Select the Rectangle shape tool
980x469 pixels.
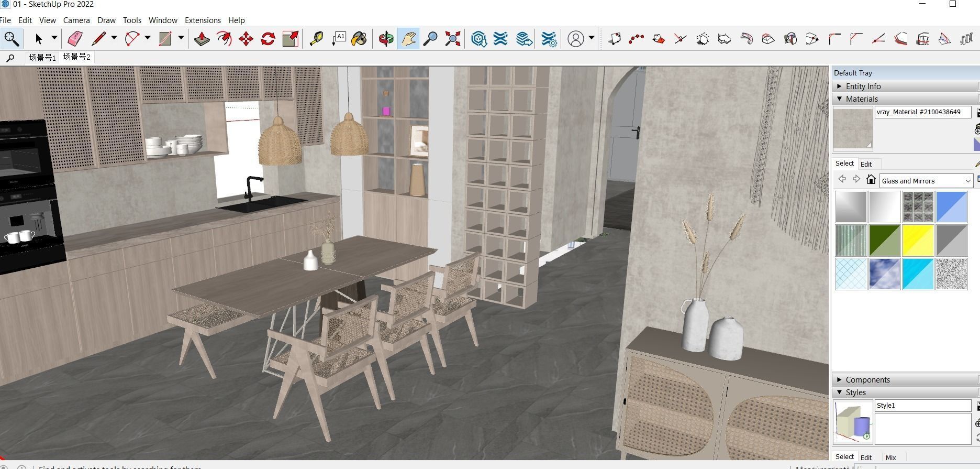pos(165,39)
